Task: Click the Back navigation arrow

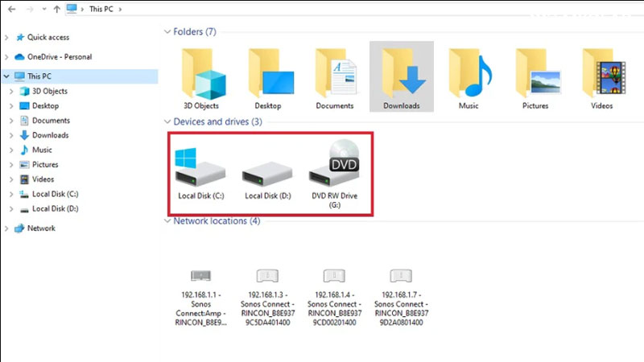Action: point(11,9)
